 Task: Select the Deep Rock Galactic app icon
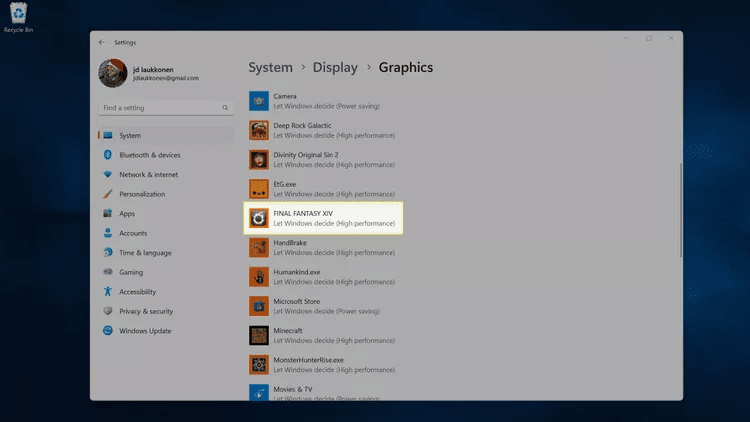click(259, 130)
